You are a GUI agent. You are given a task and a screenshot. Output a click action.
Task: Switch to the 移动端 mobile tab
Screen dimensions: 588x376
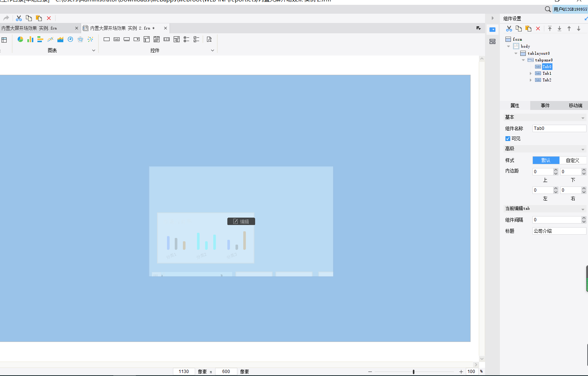click(575, 105)
